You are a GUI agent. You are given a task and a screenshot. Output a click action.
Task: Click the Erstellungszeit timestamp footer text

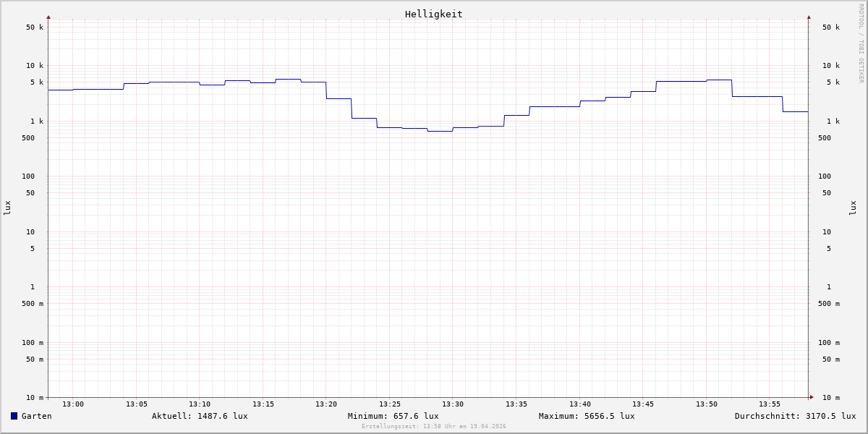pos(434,427)
